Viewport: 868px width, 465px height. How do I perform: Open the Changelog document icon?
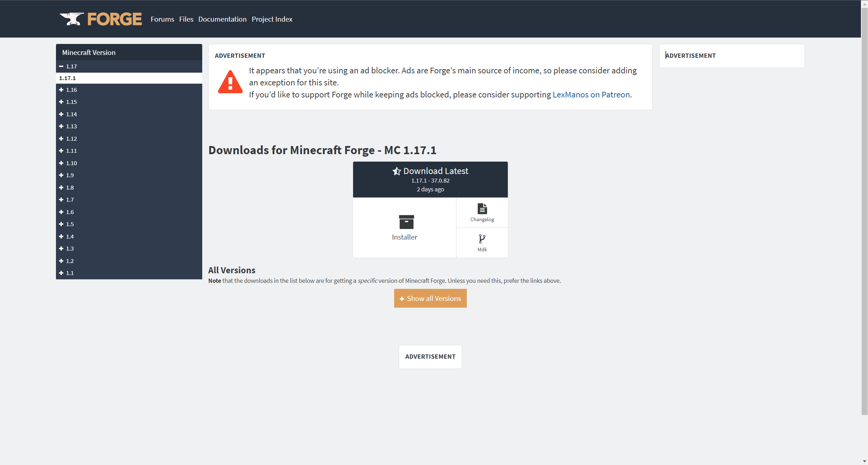pyautogui.click(x=482, y=208)
